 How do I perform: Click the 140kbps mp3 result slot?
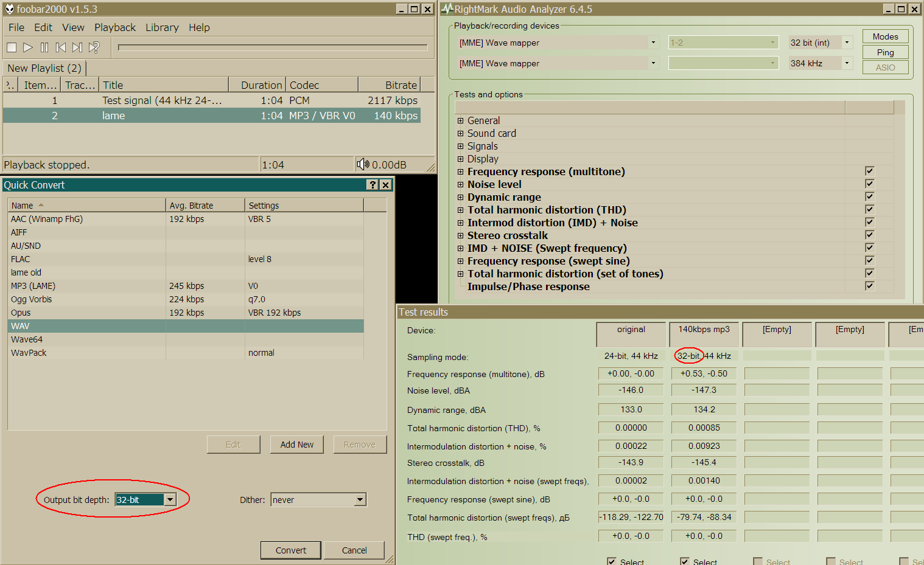(x=704, y=333)
